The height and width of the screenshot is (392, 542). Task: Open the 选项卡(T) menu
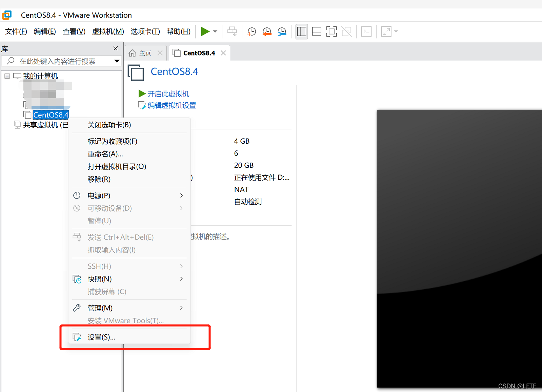point(145,32)
